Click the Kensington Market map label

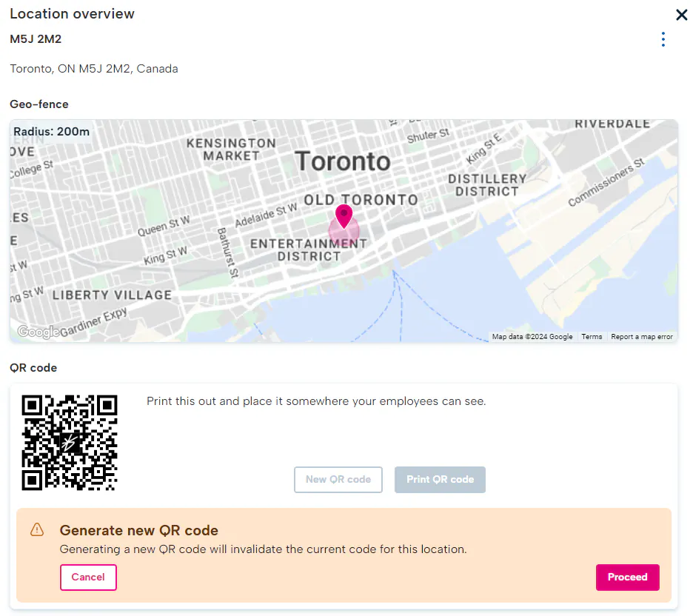click(x=231, y=150)
